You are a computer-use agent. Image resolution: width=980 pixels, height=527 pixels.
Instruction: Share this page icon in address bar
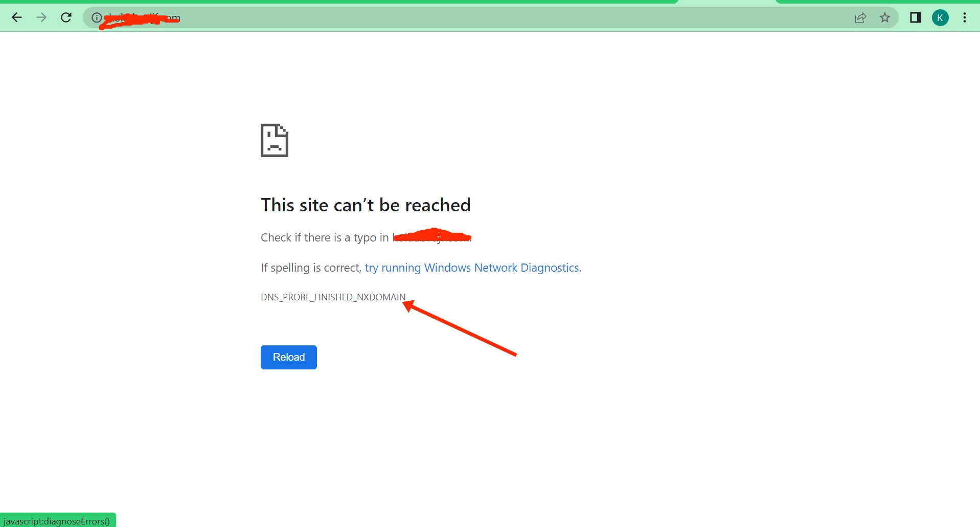click(860, 18)
